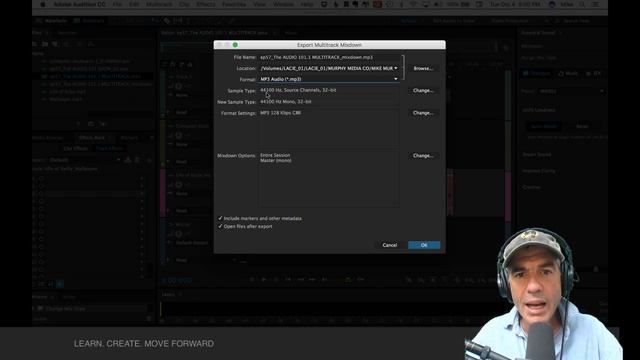
Task: Select the Media Browser tab in Audition
Action: pyautogui.click(x=47, y=138)
